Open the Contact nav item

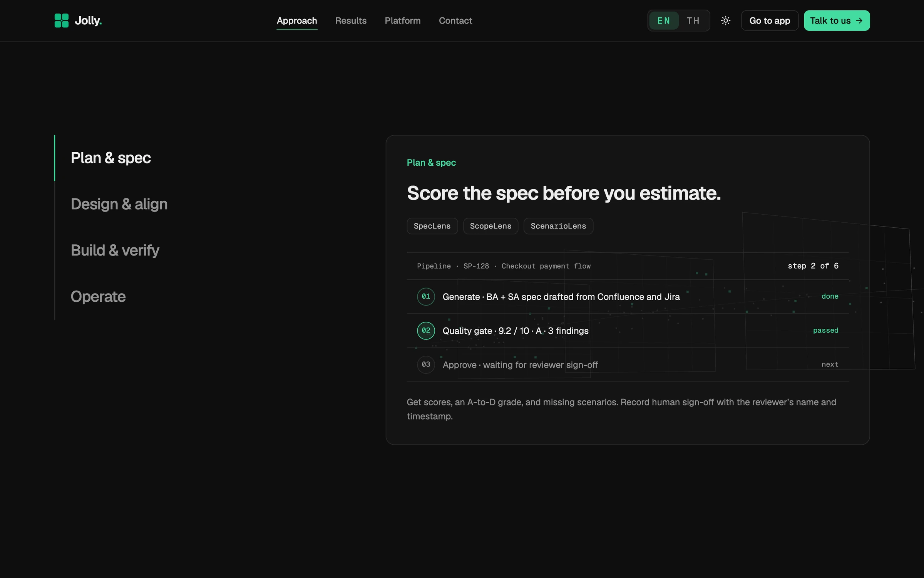pos(455,20)
